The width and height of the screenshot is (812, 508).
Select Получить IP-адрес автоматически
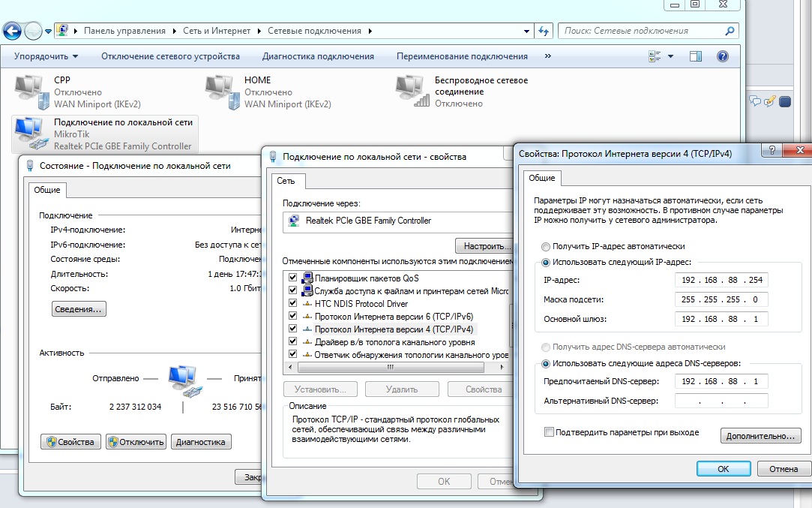tap(546, 246)
